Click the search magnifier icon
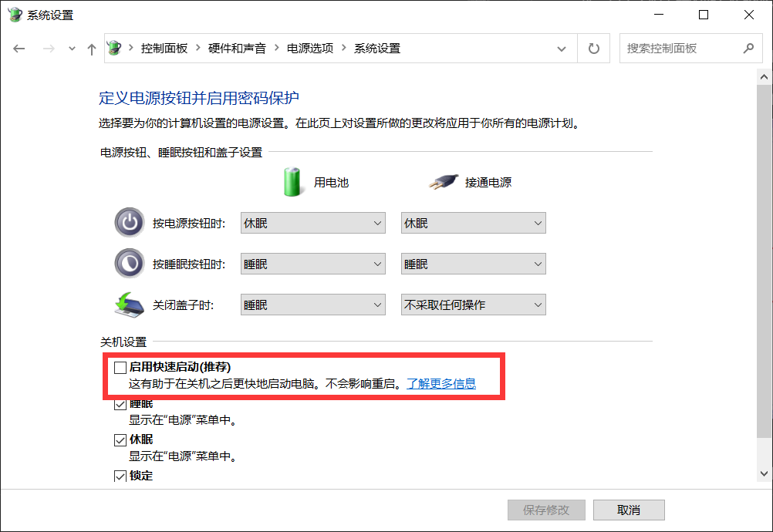773x532 pixels. 748,49
